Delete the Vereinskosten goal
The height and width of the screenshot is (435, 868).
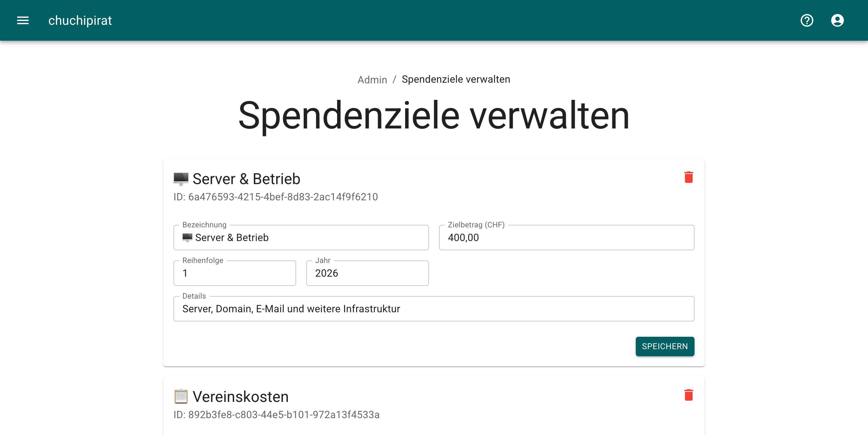[x=688, y=395]
